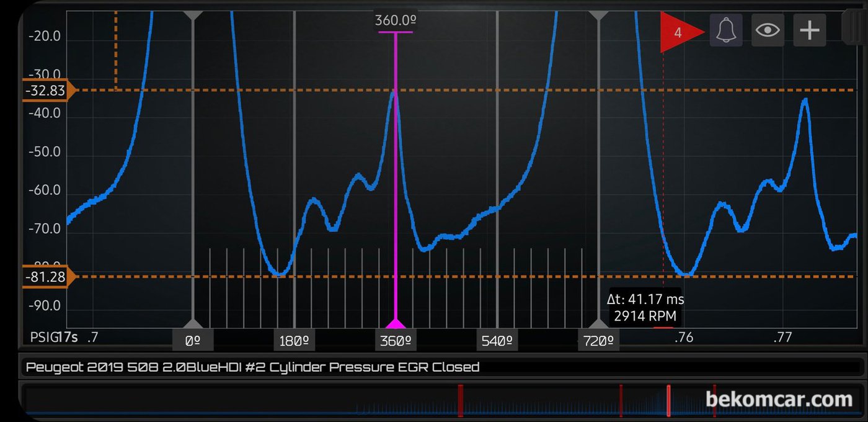Click the Δt: 41.17 ms readout
This screenshot has height=422, width=868.
pos(645,300)
